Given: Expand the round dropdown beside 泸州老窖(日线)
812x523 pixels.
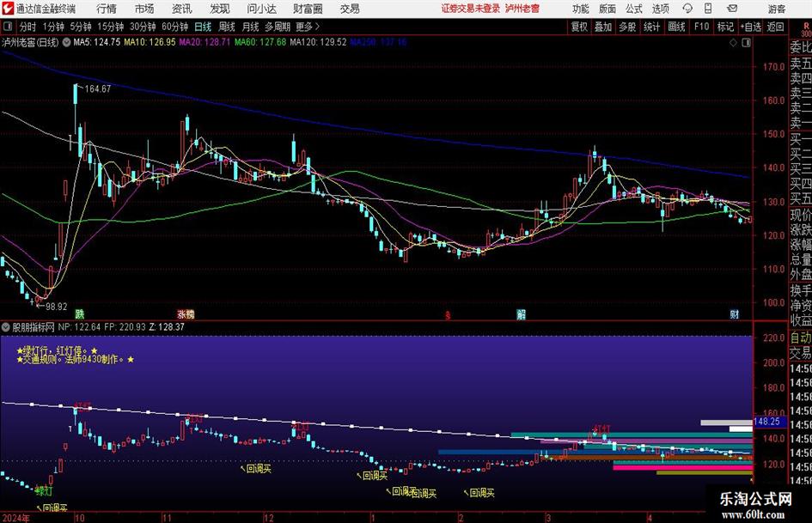Looking at the screenshot, I should click(66, 42).
